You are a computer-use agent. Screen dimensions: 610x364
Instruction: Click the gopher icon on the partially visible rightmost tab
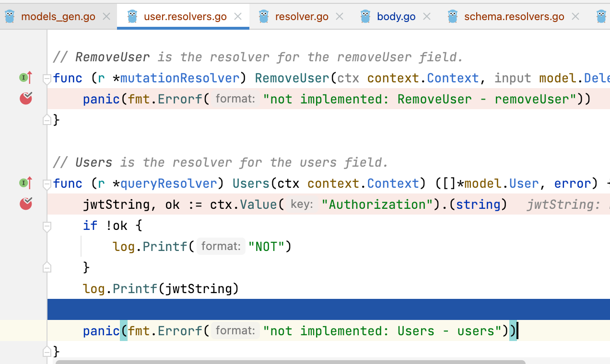pyautogui.click(x=602, y=16)
